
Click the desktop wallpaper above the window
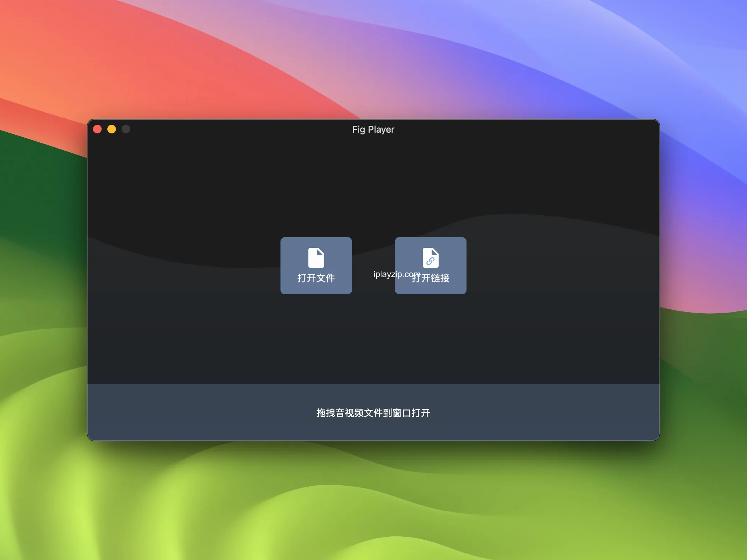(373, 57)
